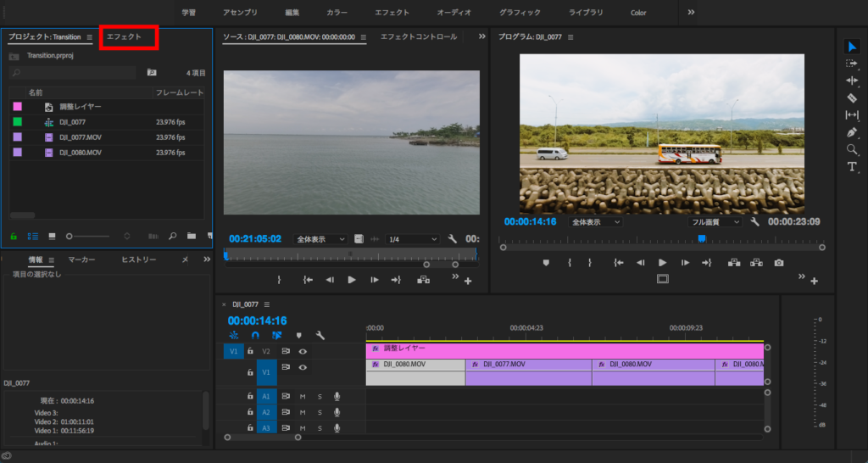Open the Source button editor plus
This screenshot has height=463, width=868.
pos(468,282)
